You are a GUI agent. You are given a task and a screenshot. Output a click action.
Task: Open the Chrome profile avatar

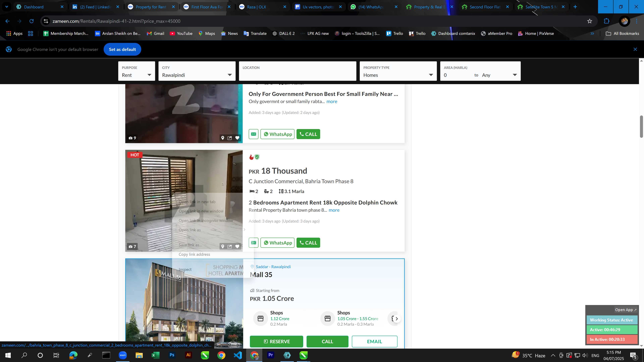[624, 21]
